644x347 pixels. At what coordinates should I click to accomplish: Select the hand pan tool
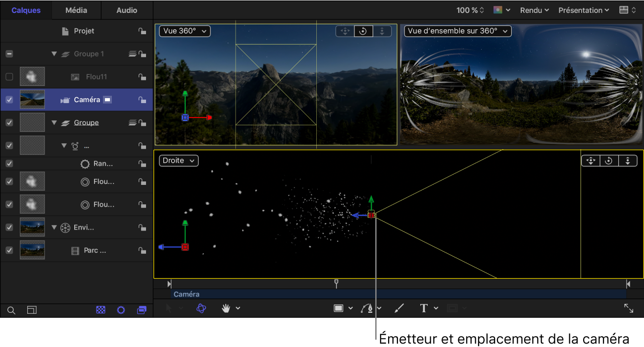pyautogui.click(x=226, y=308)
